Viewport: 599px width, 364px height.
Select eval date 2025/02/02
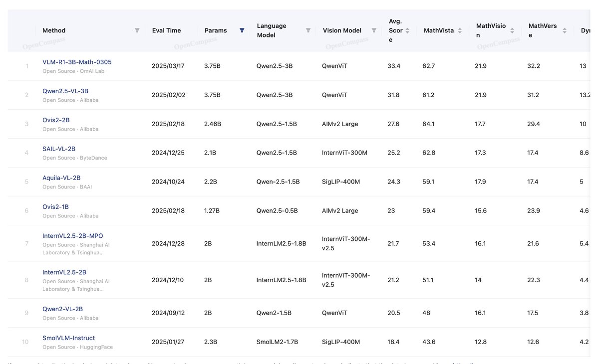(169, 95)
